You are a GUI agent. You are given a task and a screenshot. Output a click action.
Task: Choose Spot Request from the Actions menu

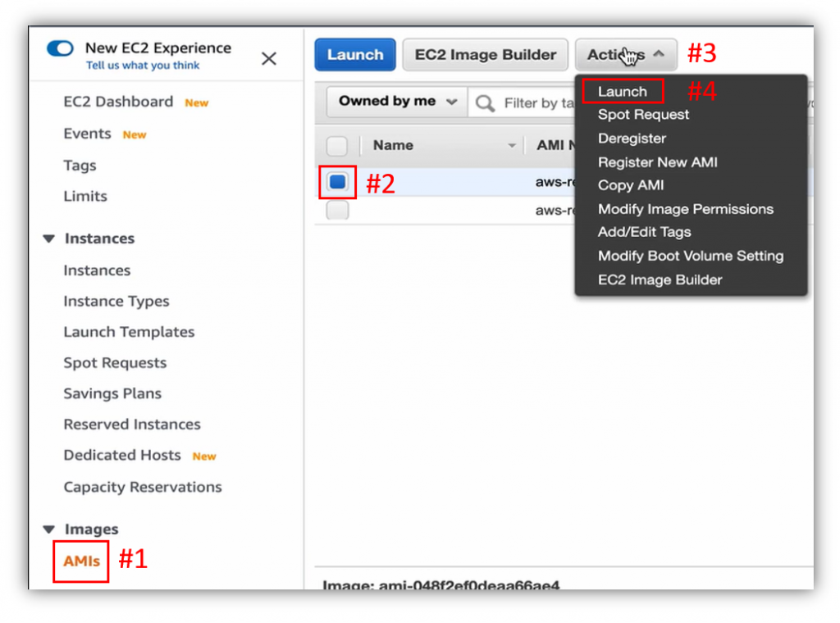(x=643, y=115)
